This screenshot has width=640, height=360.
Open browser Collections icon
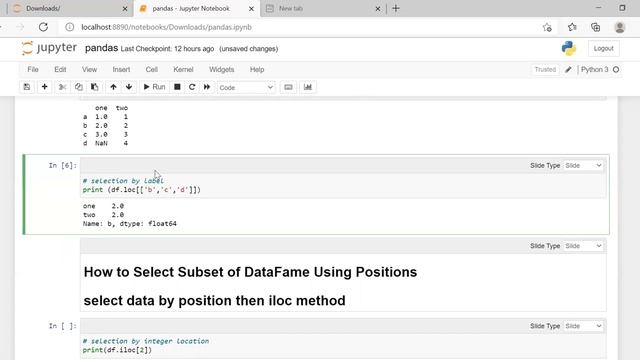click(x=596, y=27)
